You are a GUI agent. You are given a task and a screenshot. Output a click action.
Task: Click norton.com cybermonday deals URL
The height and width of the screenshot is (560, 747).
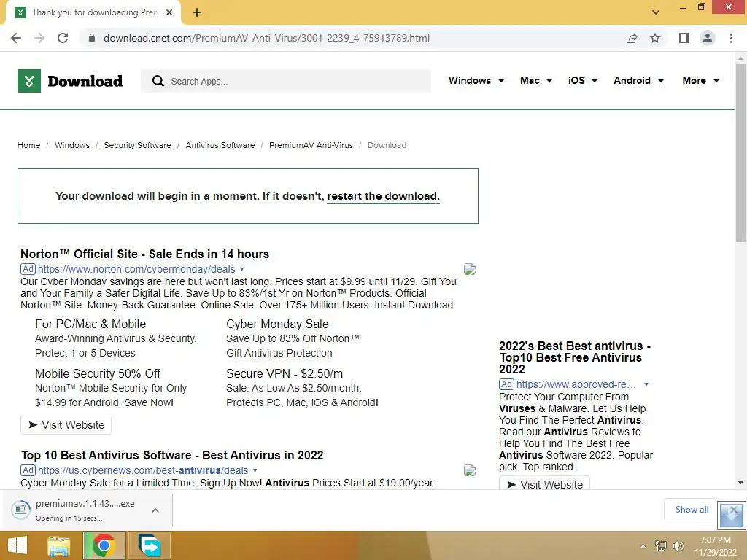pyautogui.click(x=136, y=269)
